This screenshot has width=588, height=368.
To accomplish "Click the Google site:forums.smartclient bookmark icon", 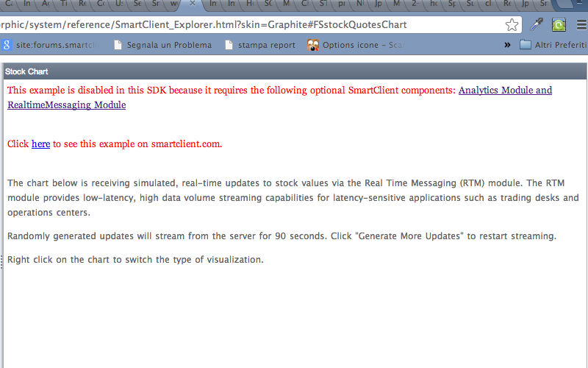I will pos(7,45).
